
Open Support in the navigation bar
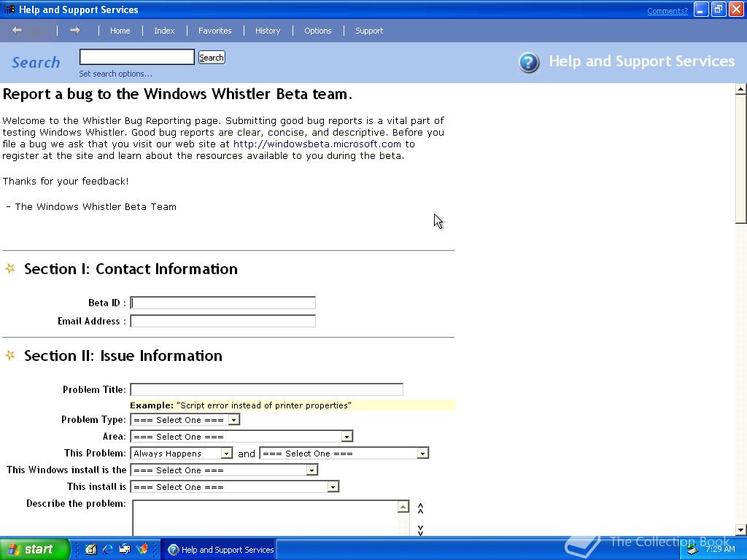369,31
